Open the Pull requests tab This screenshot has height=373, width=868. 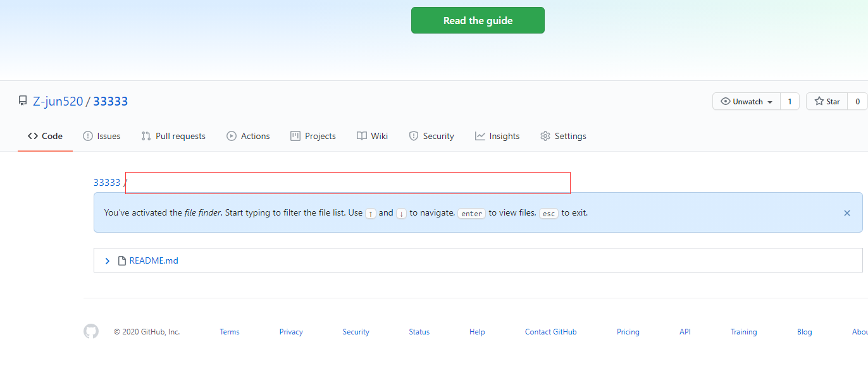point(173,136)
